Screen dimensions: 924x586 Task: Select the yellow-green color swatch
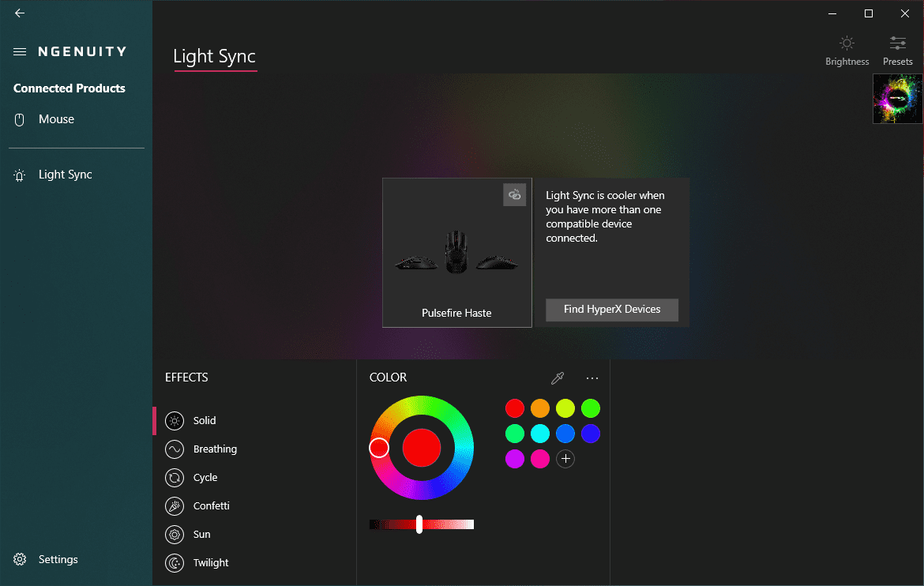565,408
